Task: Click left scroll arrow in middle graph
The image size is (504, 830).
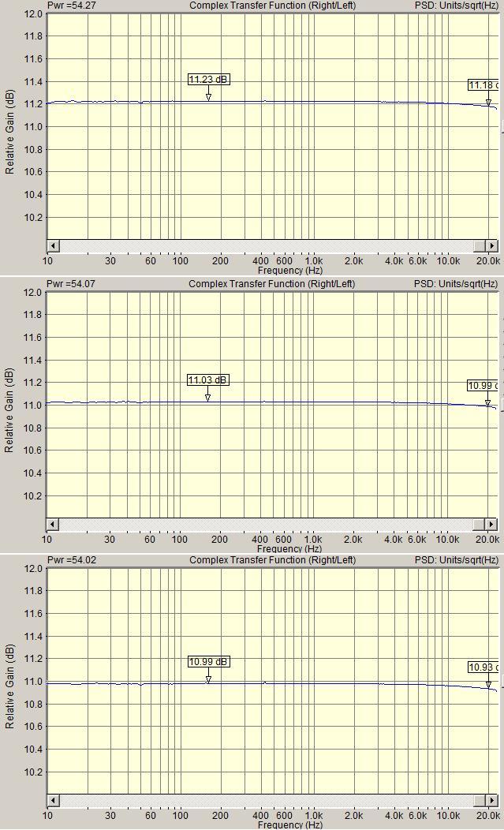Action: pos(52,524)
